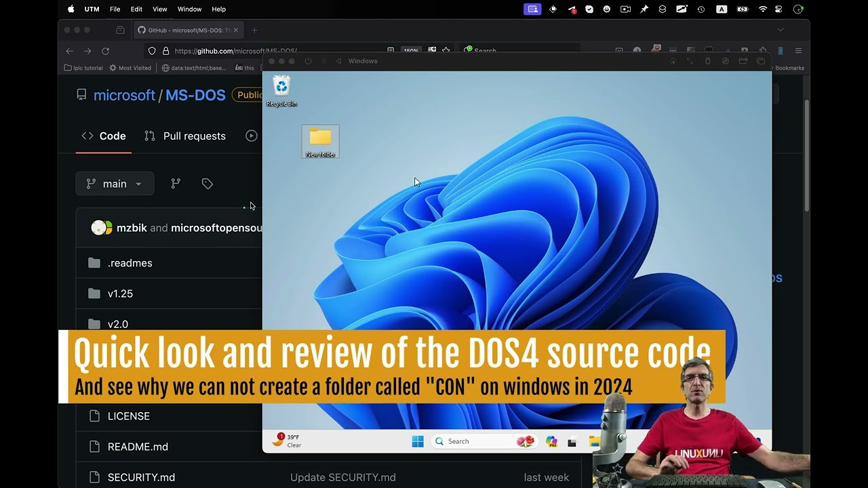Open the SECURITY.md file

141,477
